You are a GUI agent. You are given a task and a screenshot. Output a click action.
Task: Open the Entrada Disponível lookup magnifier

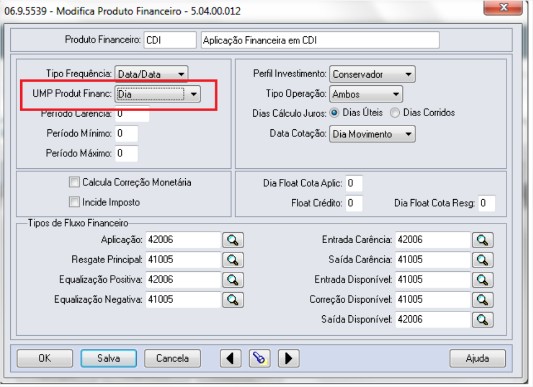click(483, 280)
